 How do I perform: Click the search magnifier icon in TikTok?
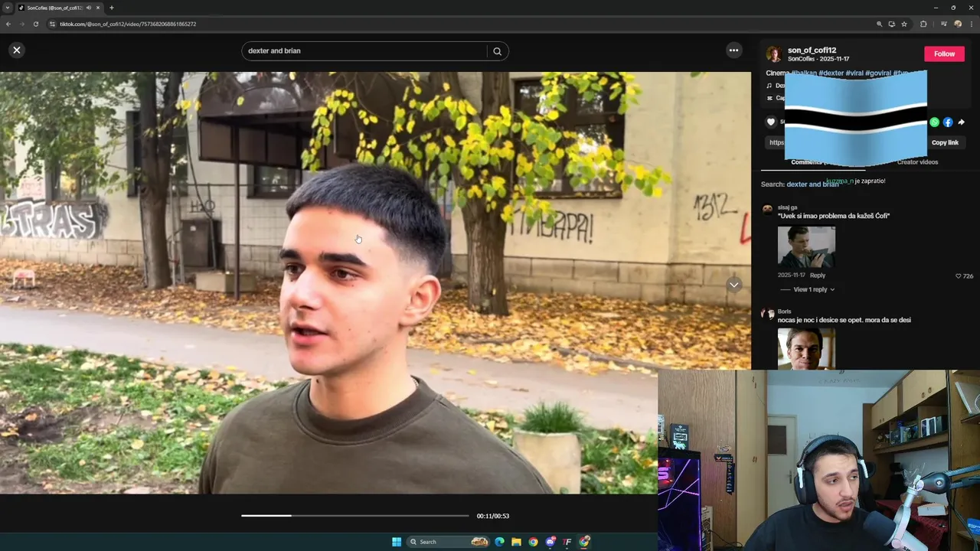tap(498, 51)
